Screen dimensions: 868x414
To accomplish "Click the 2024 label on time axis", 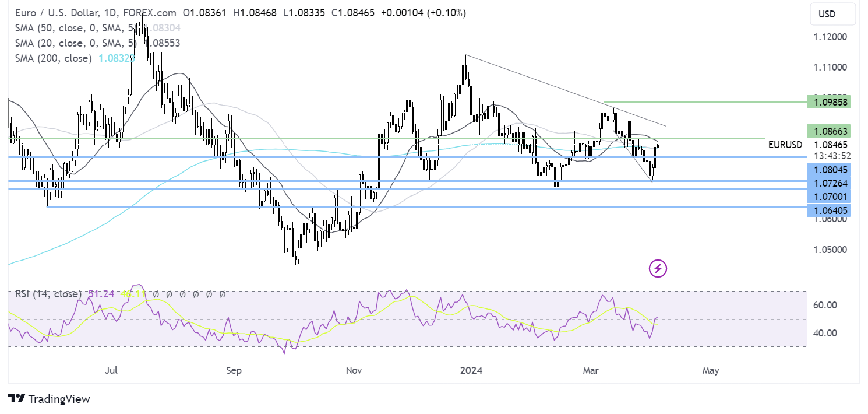I will tap(470, 370).
